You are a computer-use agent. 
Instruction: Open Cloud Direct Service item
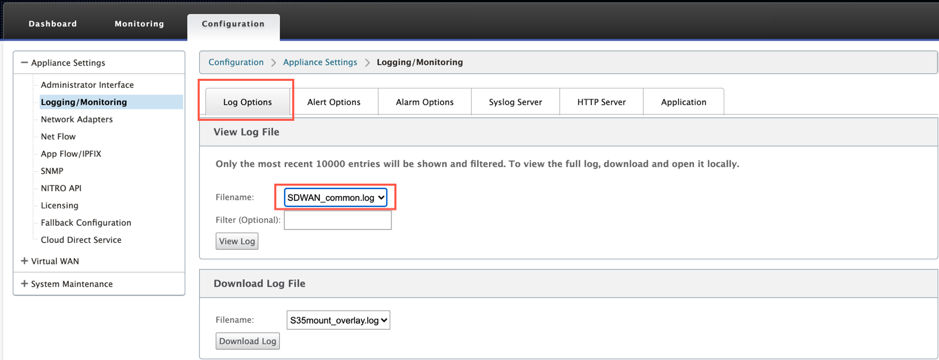[81, 240]
